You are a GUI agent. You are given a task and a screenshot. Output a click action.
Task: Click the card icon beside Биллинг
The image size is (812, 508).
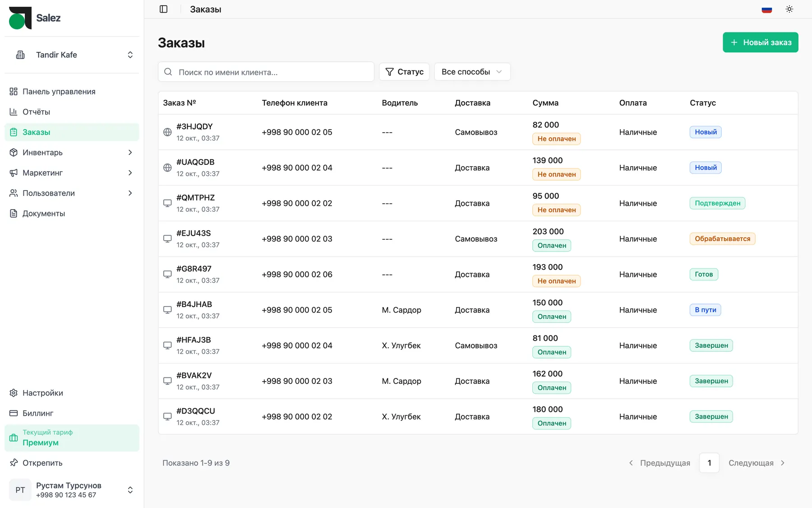[14, 413]
